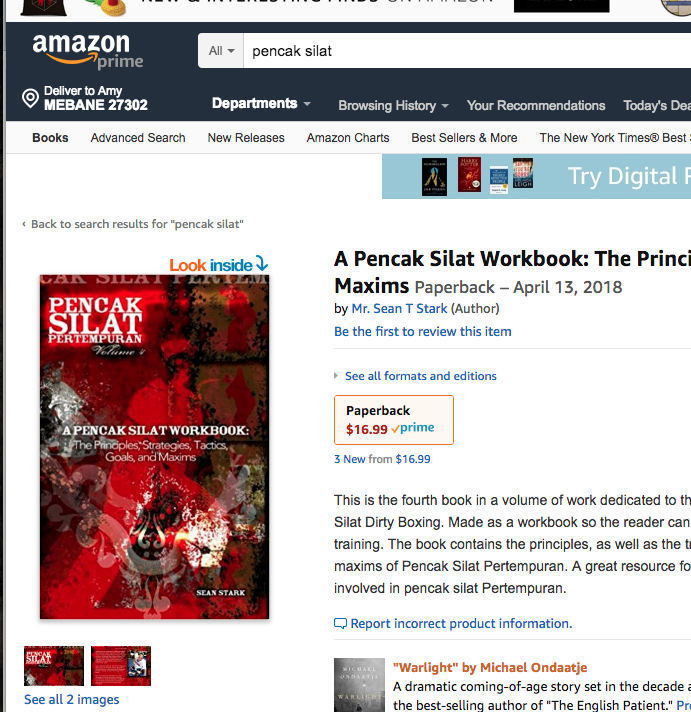Image resolution: width=691 pixels, height=712 pixels.
Task: Open the Advanced Search tab
Action: (138, 138)
